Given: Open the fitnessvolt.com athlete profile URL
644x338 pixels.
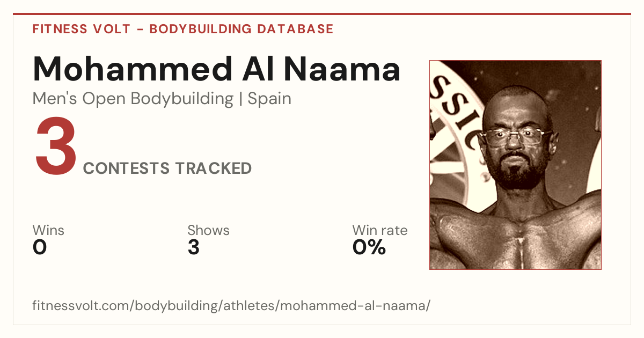Looking at the screenshot, I should (x=231, y=306).
